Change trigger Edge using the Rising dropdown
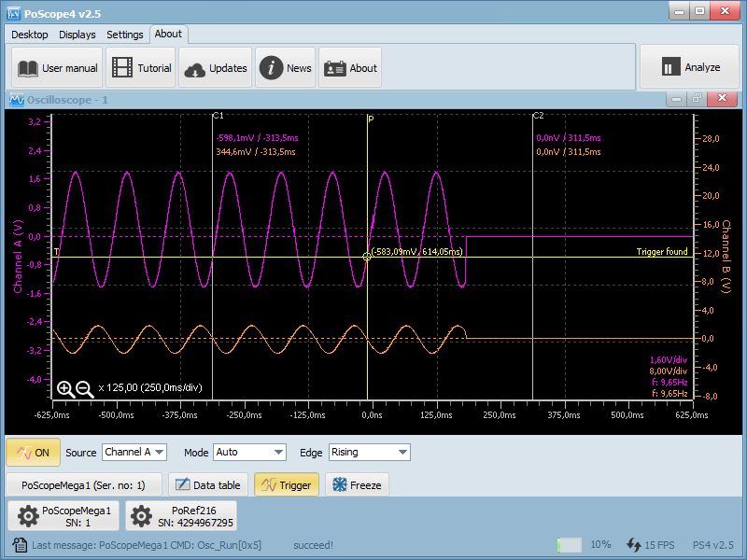The height and width of the screenshot is (560, 747). point(369,452)
